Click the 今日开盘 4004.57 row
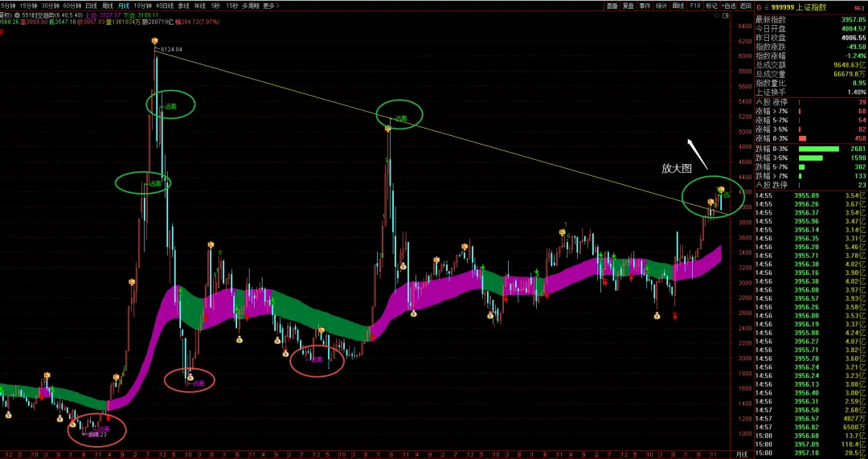This screenshot has height=459, width=868. 811,29
